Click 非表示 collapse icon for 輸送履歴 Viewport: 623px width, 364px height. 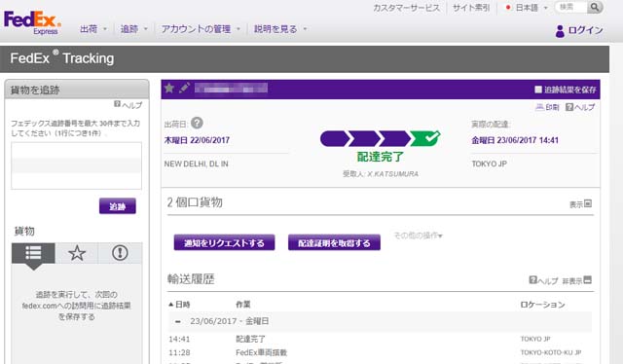coord(588,280)
